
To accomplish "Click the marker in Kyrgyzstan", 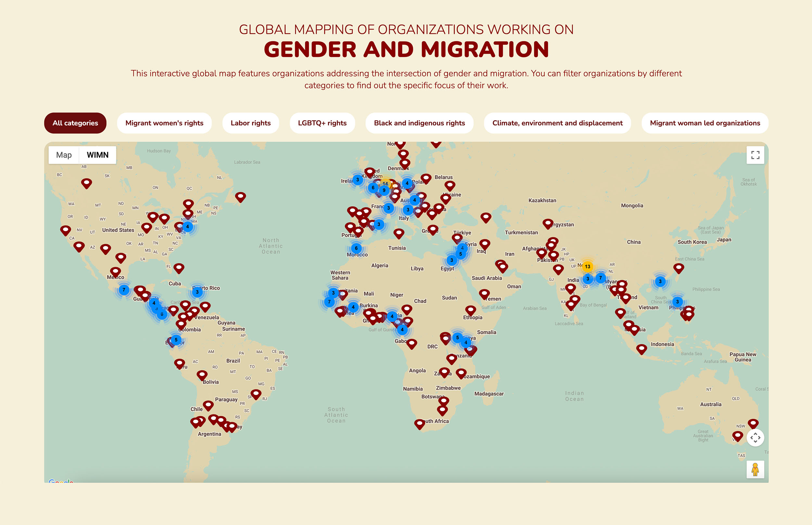I will tap(548, 224).
